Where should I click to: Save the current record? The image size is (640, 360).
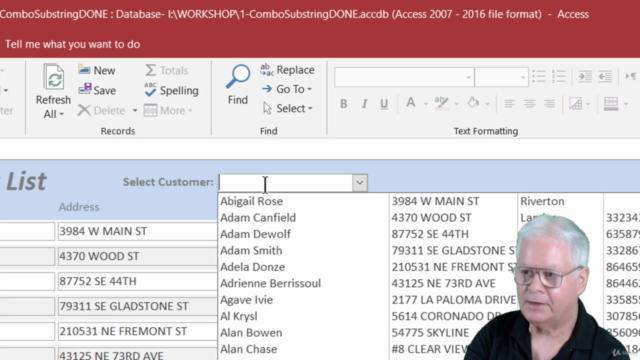97,90
